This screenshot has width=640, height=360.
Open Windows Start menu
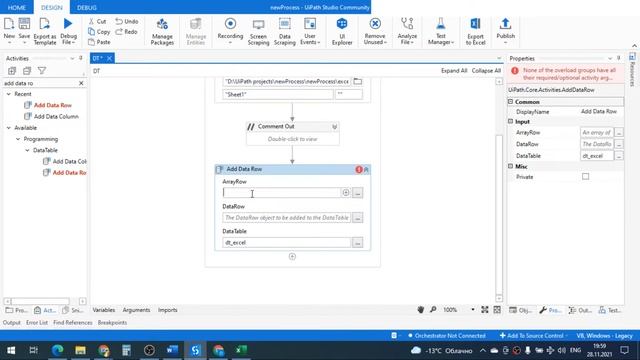pos(11,350)
